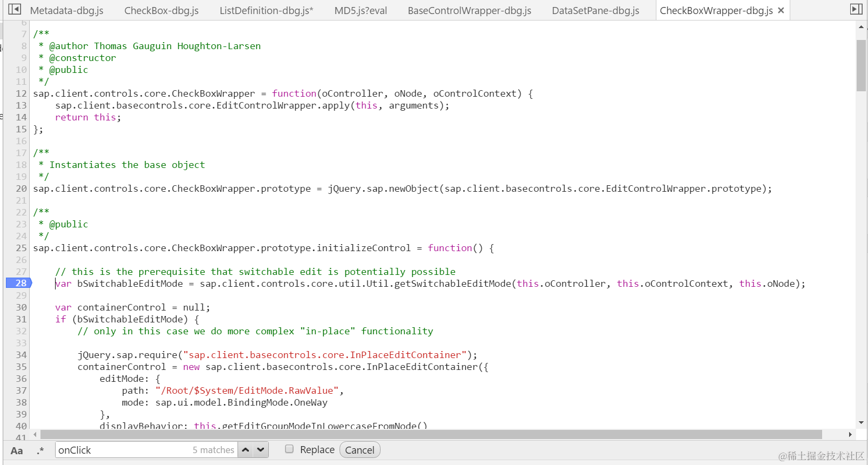
Task: Click the vertical scrollbar thumb
Action: [x=861, y=65]
